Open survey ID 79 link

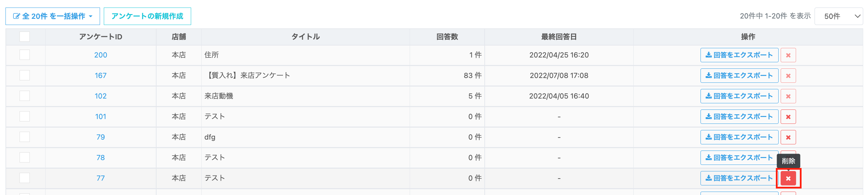click(x=101, y=137)
